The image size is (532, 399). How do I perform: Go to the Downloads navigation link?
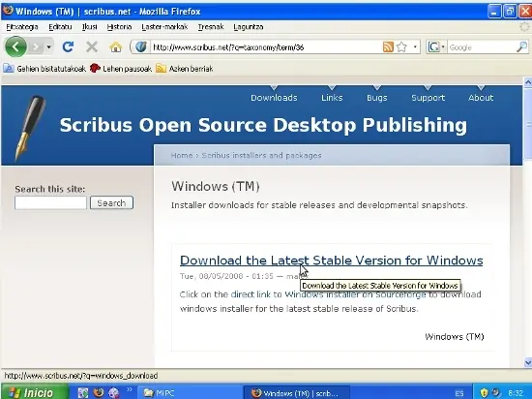(x=274, y=98)
